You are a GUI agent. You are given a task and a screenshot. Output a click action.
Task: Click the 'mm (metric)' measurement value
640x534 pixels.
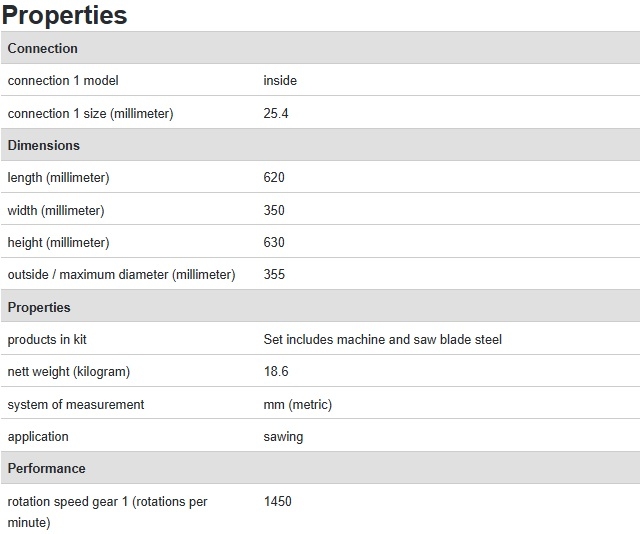(x=298, y=405)
